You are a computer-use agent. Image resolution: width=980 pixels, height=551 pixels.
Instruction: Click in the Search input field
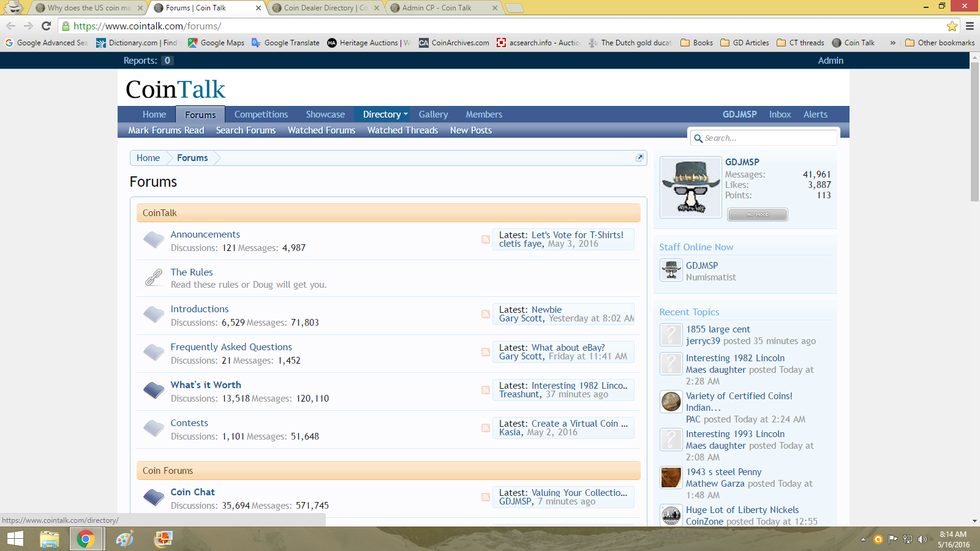[763, 138]
